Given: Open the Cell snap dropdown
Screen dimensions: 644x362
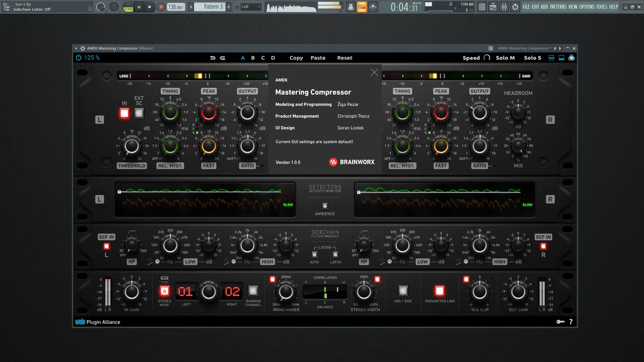Looking at the screenshot, I should click(251, 7).
